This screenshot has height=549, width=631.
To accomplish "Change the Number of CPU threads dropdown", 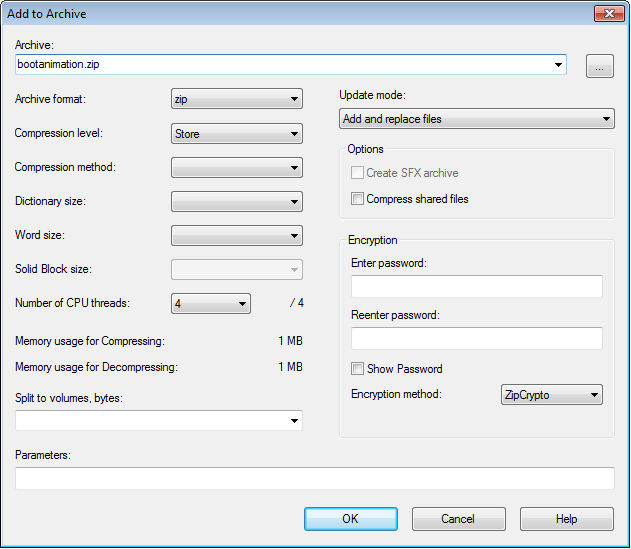I will [x=210, y=303].
